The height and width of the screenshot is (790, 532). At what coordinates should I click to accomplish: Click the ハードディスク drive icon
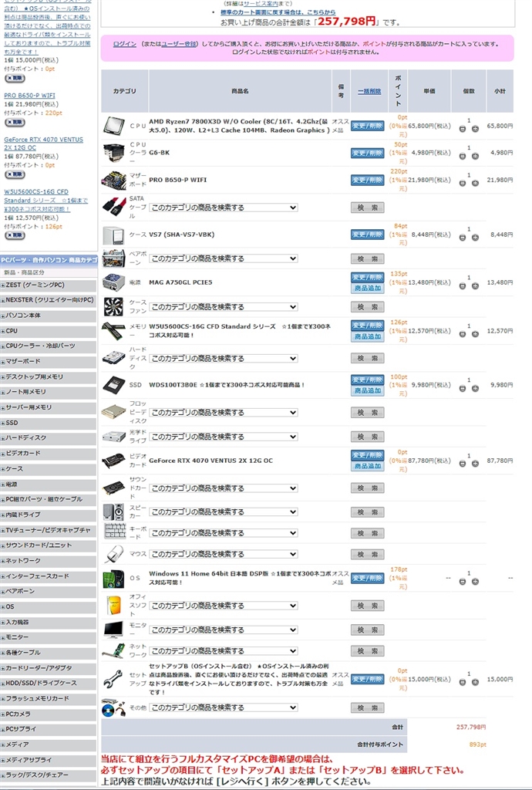pyautogui.click(x=114, y=358)
